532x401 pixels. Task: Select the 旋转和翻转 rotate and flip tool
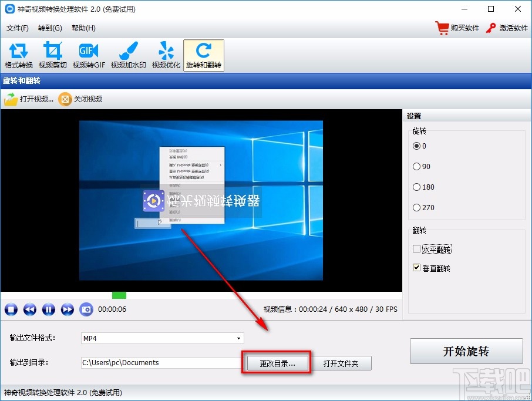204,55
